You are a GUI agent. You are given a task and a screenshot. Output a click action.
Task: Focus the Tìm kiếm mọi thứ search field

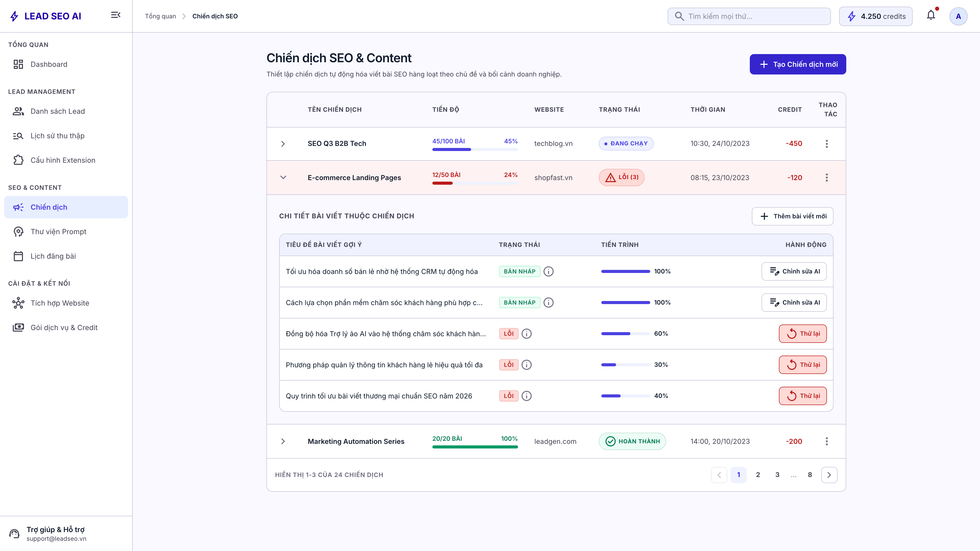pyautogui.click(x=749, y=16)
